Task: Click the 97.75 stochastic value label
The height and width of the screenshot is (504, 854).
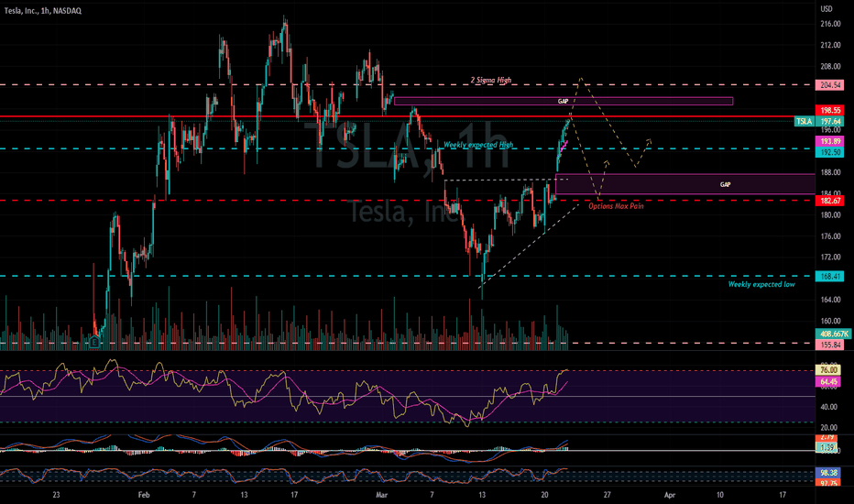Action: (x=828, y=483)
